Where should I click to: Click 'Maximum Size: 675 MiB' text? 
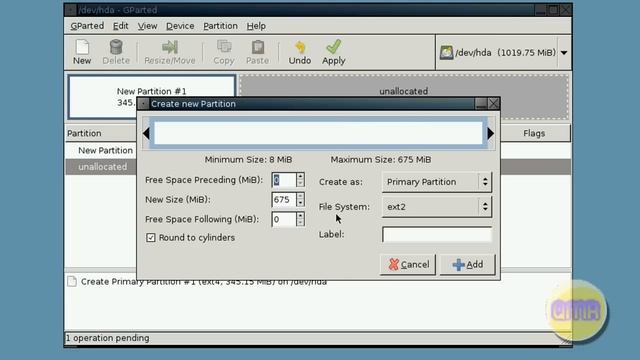[380, 160]
